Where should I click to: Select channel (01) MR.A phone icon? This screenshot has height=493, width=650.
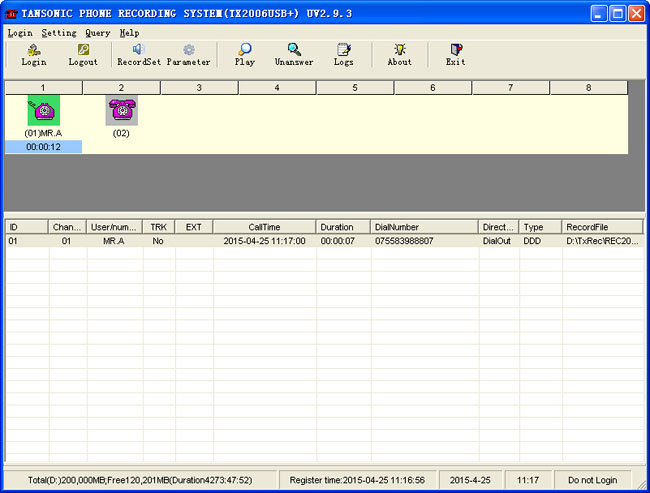click(x=43, y=111)
